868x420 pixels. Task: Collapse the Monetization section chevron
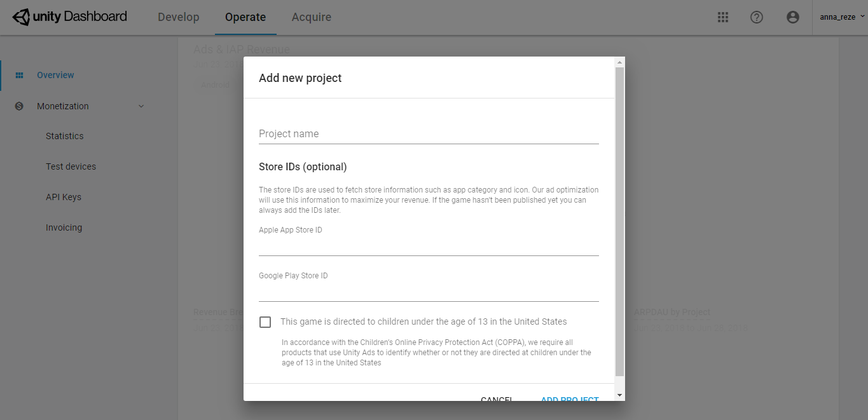pos(141,106)
